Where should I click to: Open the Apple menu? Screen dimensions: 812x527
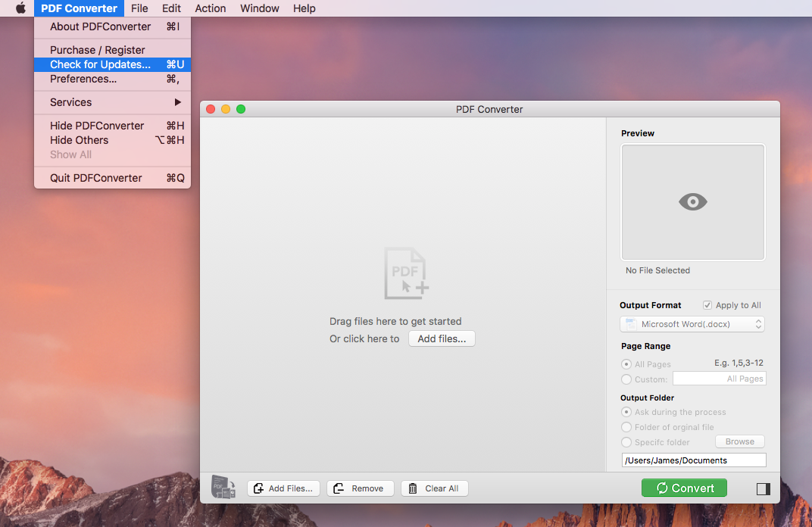point(20,8)
